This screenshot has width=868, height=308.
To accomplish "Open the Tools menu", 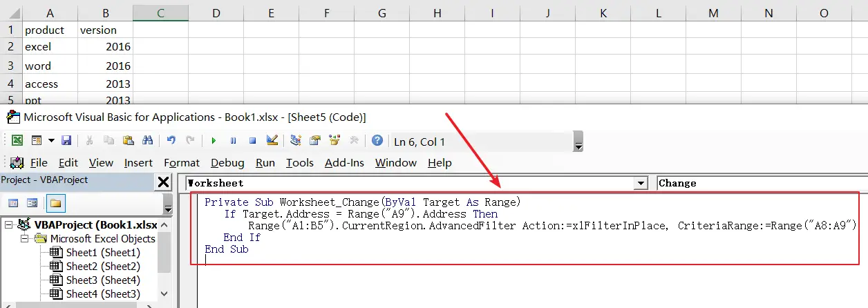I will (300, 163).
